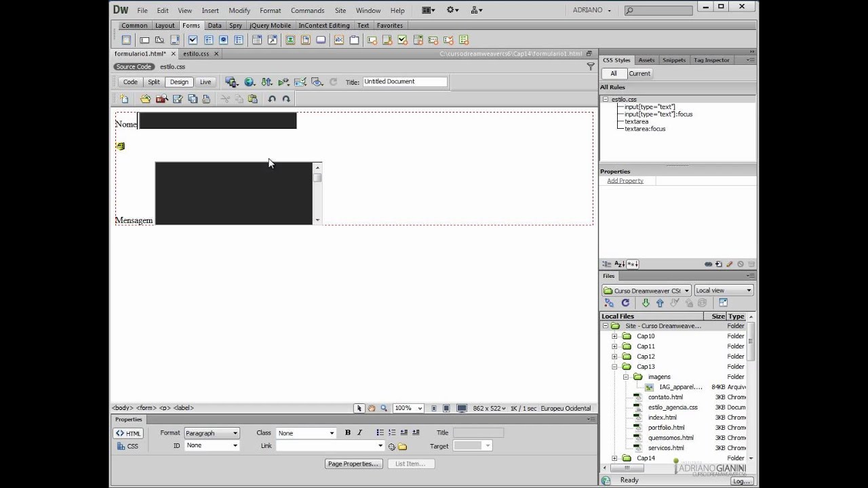Insert a form Button icon
This screenshot has width=868, height=488.
[x=321, y=40]
